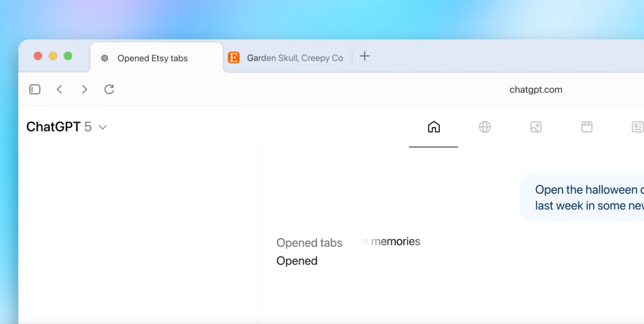Image resolution: width=644 pixels, height=324 pixels.
Task: Click the user message about halloween
Action: point(587,198)
